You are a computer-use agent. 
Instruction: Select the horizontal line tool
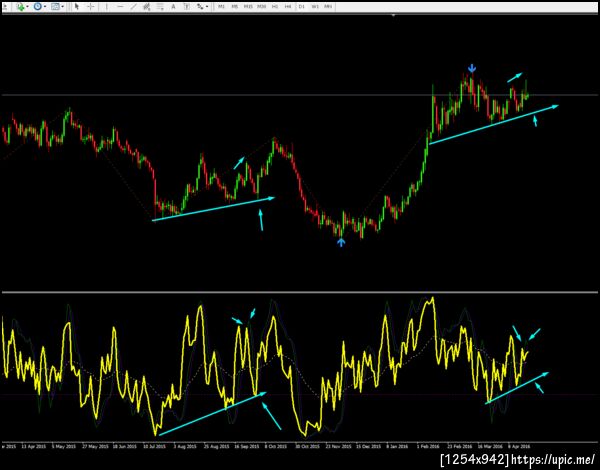[x=120, y=7]
